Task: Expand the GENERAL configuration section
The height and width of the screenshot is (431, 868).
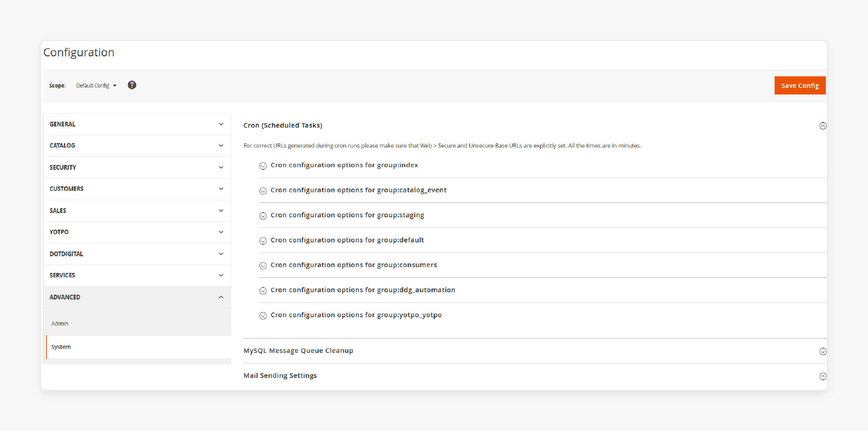Action: (136, 124)
